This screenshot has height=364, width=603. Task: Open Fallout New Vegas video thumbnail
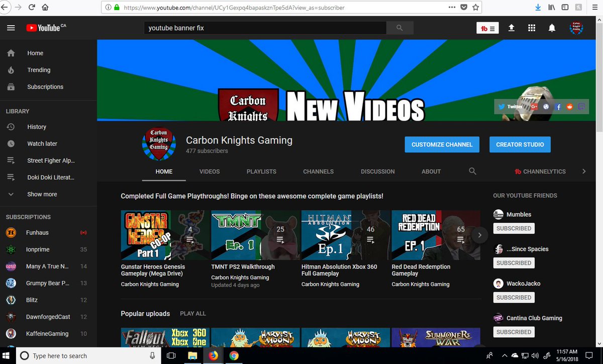pyautogui.click(x=165, y=338)
